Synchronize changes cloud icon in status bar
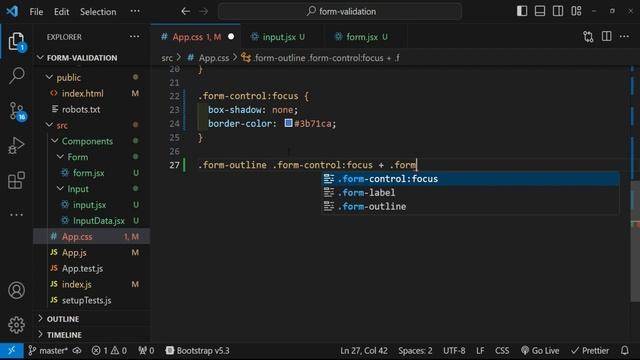This screenshot has height=360, width=640. point(77,351)
